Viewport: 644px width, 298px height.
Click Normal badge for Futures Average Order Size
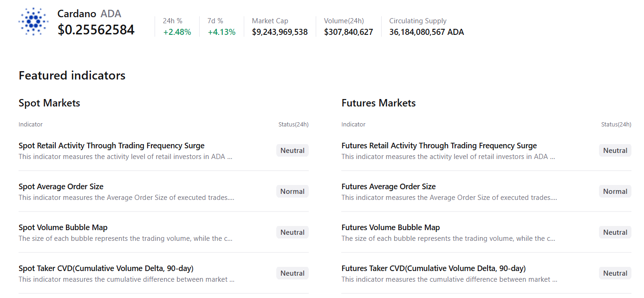pos(615,192)
